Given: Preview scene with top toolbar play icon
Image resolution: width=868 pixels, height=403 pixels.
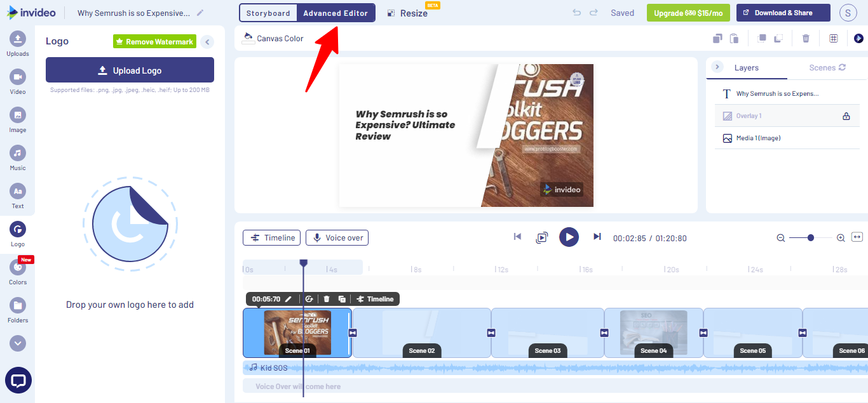Looking at the screenshot, I should [x=858, y=38].
